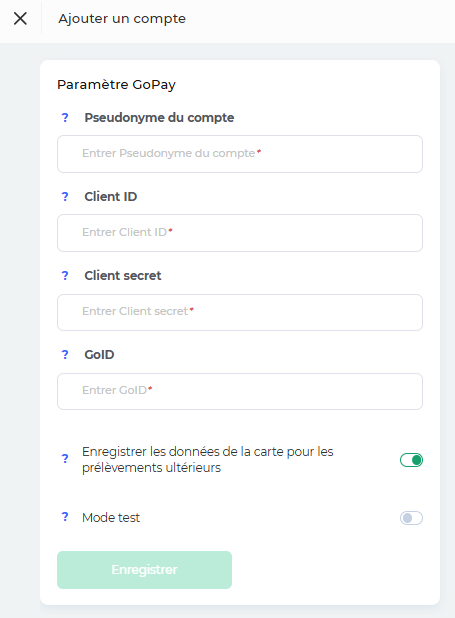Close the Ajouter un compte panel
Viewport: 455px width, 618px height.
tap(20, 19)
